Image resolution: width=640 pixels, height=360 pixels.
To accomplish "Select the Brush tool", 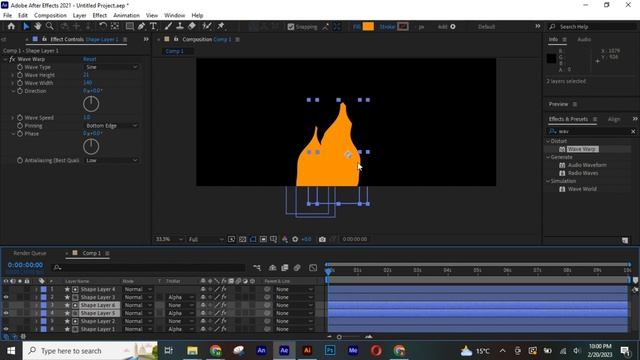I will click(x=168, y=27).
